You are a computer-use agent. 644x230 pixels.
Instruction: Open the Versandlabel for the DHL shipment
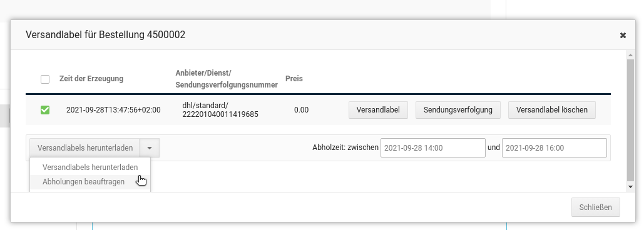[x=378, y=110]
